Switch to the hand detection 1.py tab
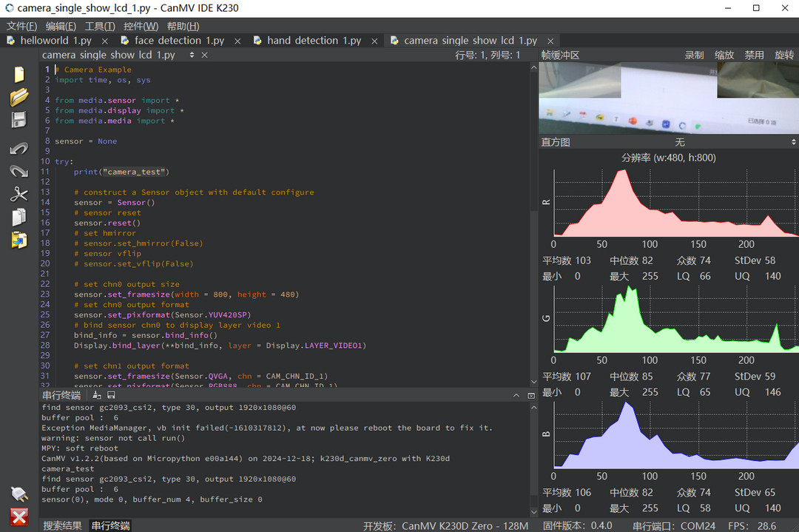 (314, 40)
